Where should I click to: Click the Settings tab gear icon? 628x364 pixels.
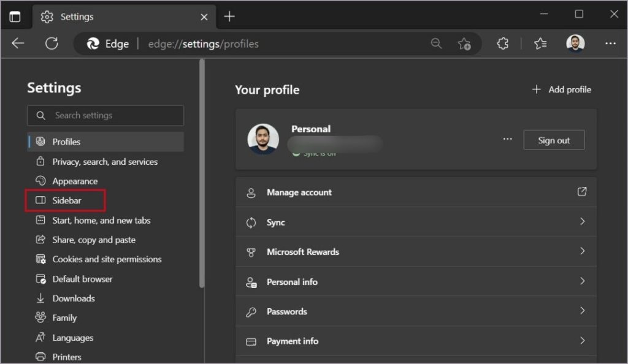[47, 17]
